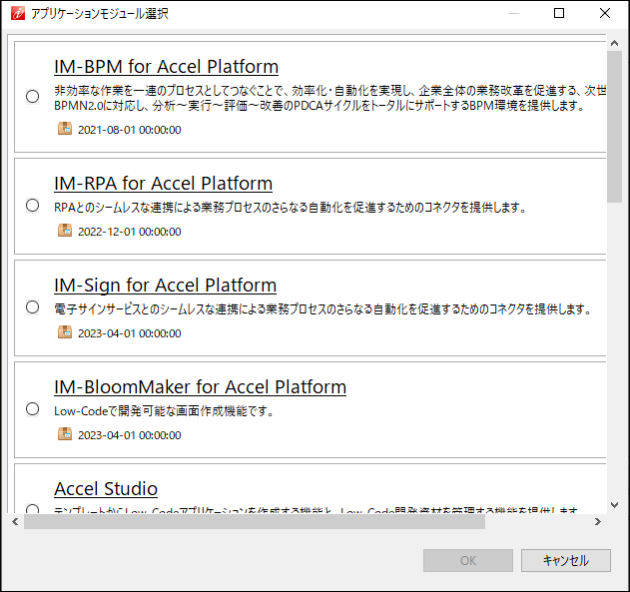Open the IM-BloomMaker for Accel Platform link
The height and width of the screenshot is (592, 630).
(x=200, y=387)
